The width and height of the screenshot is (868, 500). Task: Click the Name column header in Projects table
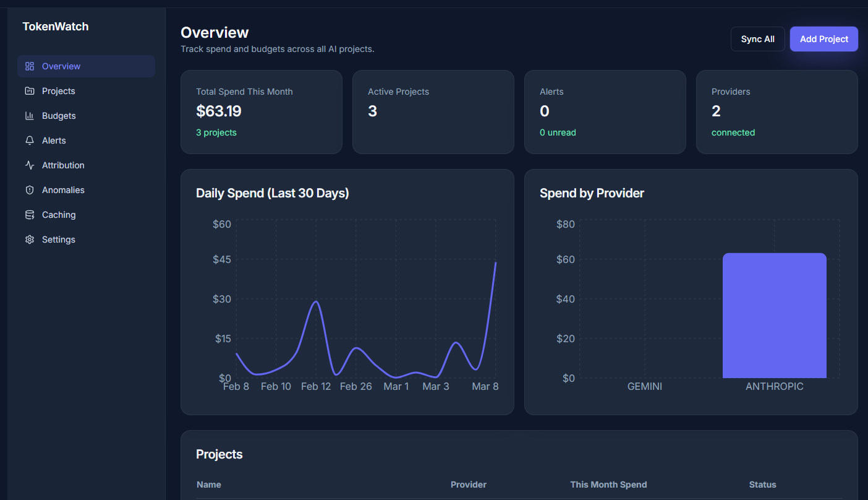click(x=208, y=485)
